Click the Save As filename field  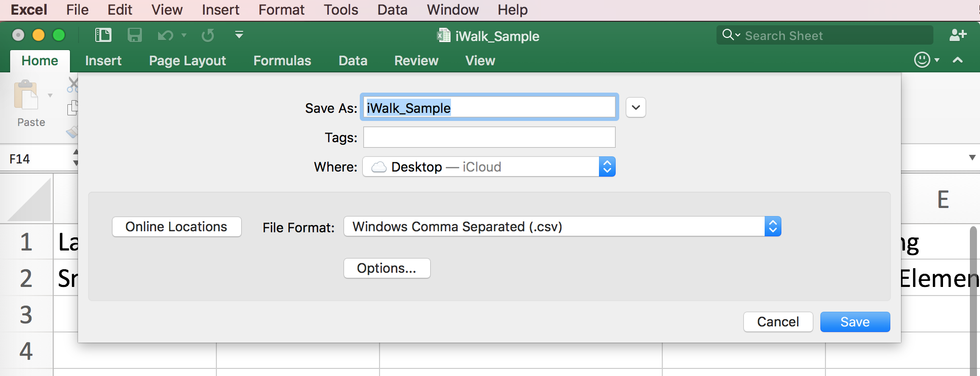pos(489,107)
